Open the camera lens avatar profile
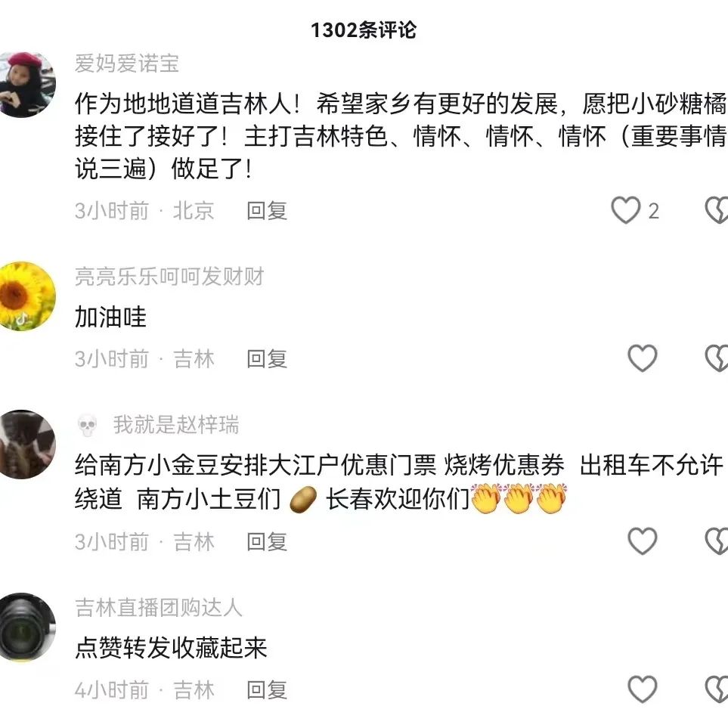The width and height of the screenshot is (728, 728). (23, 627)
